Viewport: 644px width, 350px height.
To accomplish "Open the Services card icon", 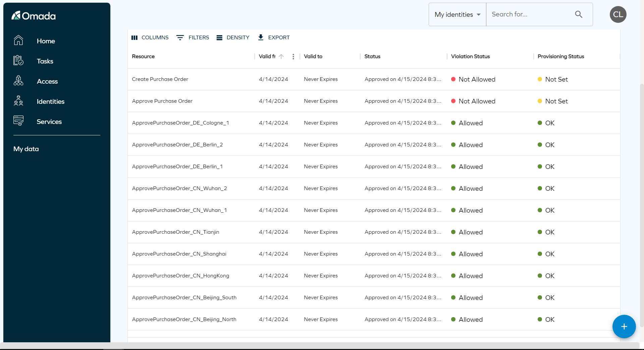I will point(18,121).
